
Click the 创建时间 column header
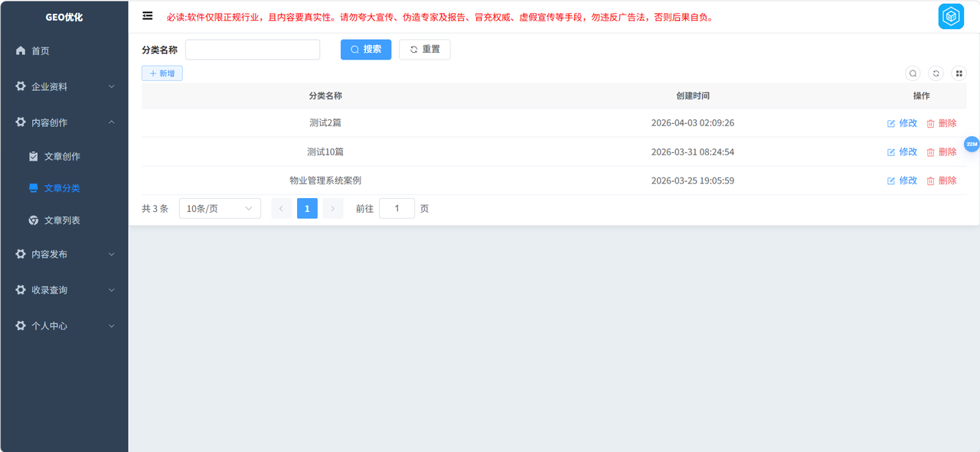[693, 96]
